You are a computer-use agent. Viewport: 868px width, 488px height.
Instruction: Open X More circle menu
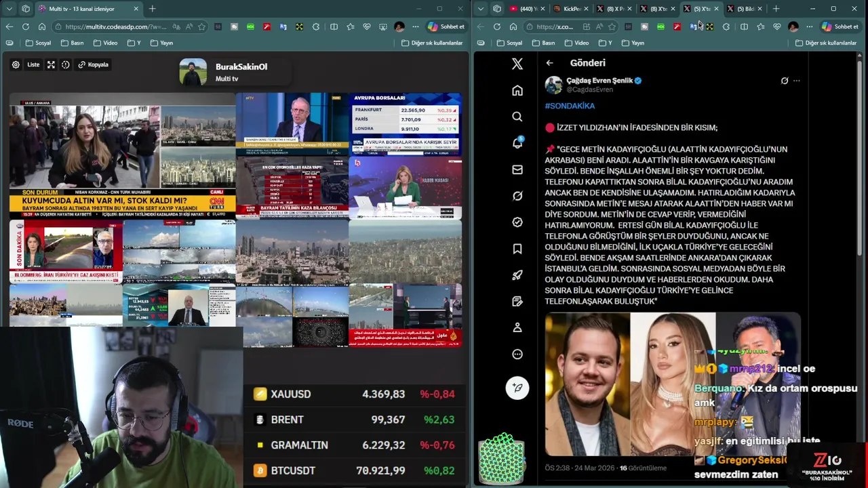coord(517,354)
